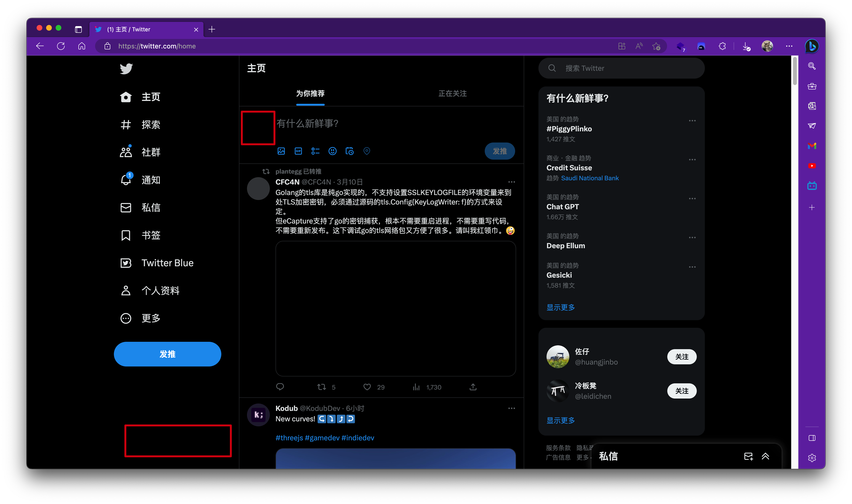Open more options for Deep Ellum trend
The image size is (852, 504).
pyautogui.click(x=692, y=238)
